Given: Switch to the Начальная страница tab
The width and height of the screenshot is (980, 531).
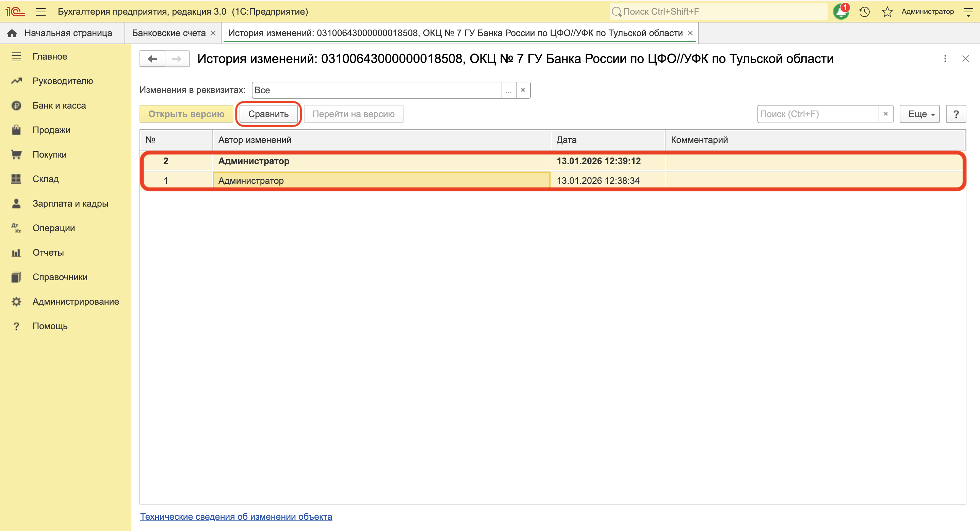Looking at the screenshot, I should pos(68,33).
